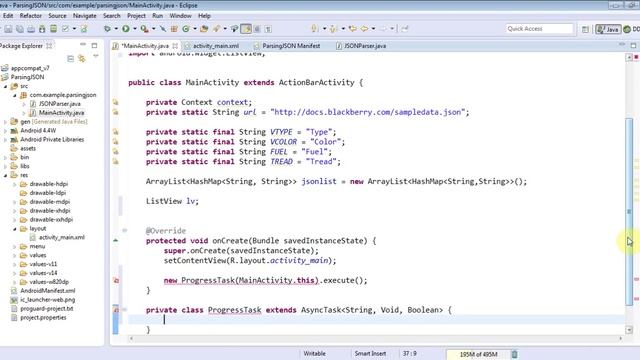Click the Open Type folder icon
This screenshot has width=640, height=360.
[x=204, y=29]
